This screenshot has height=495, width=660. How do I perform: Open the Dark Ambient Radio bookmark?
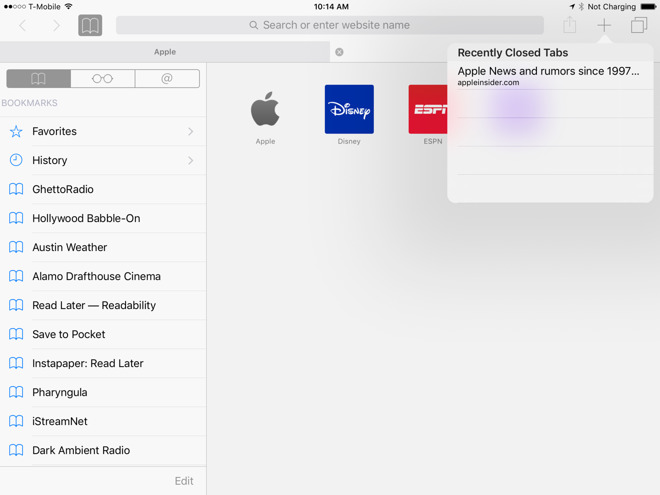[103, 451]
